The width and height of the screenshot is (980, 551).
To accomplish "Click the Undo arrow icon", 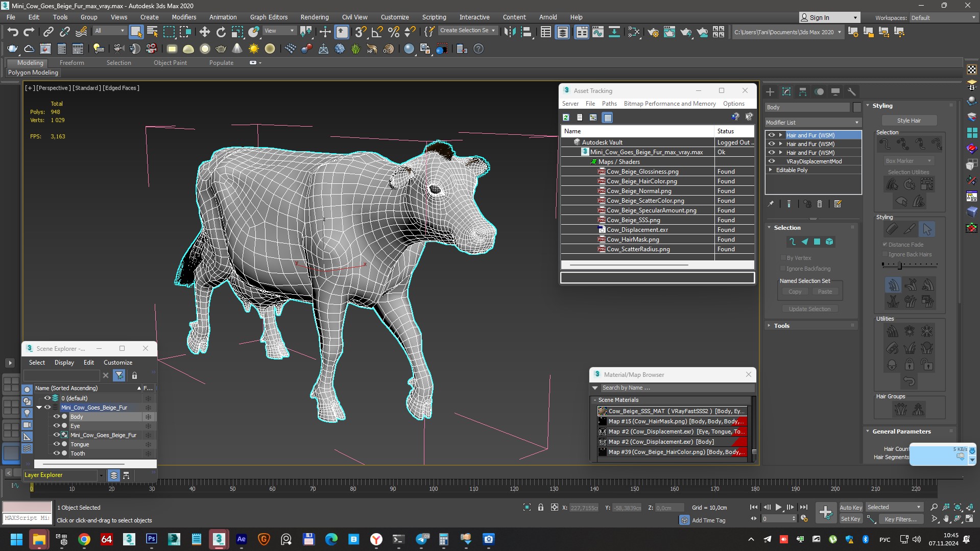I will (x=12, y=32).
